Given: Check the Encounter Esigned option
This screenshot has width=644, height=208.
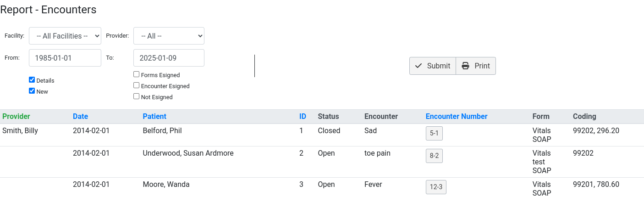Looking at the screenshot, I should click(x=136, y=85).
